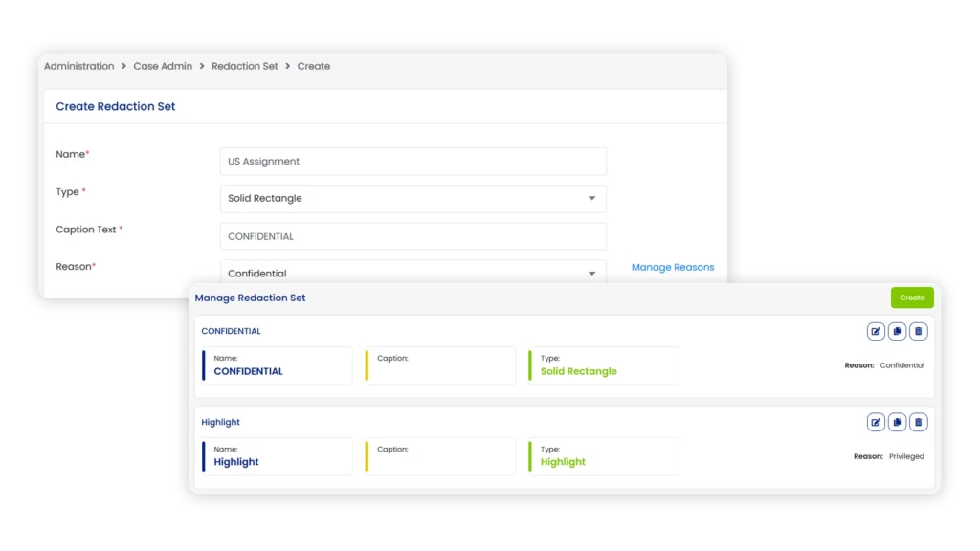Duplicate the Highlight set via the copy icon
This screenshot has width=980, height=551.
click(x=897, y=422)
